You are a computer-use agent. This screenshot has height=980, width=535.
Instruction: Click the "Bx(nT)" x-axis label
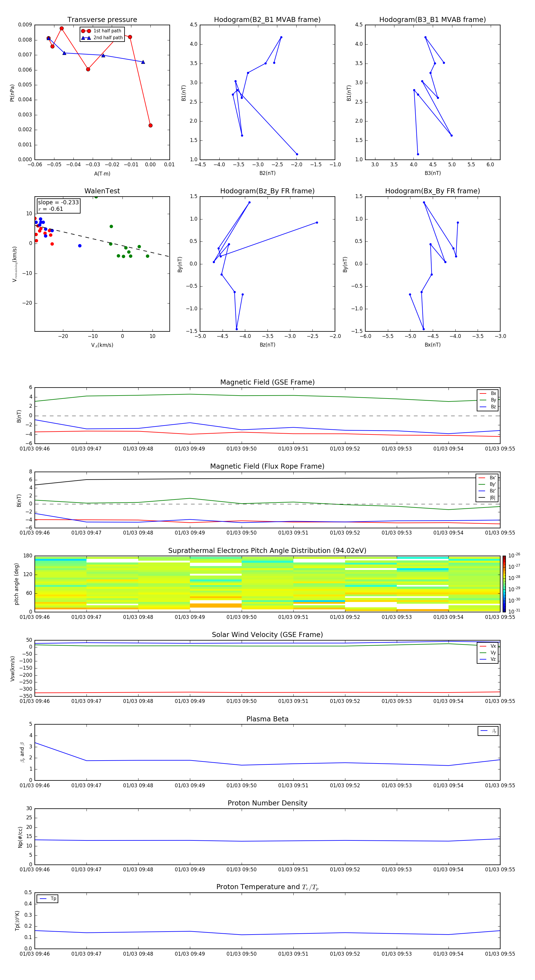pos(432,345)
